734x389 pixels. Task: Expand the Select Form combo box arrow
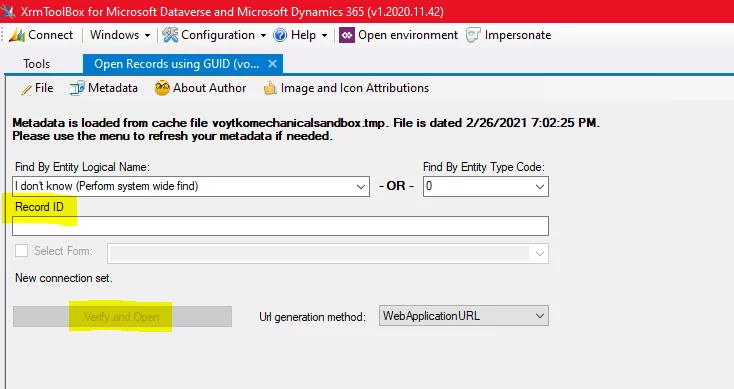tap(539, 254)
